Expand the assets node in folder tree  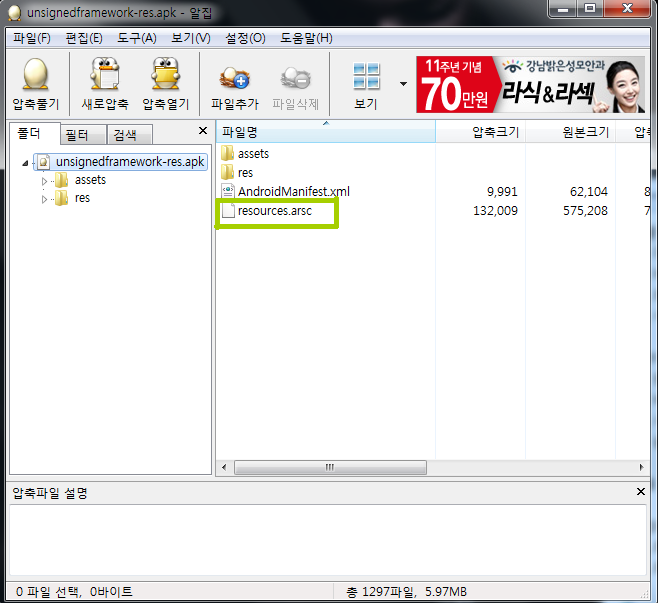45,181
